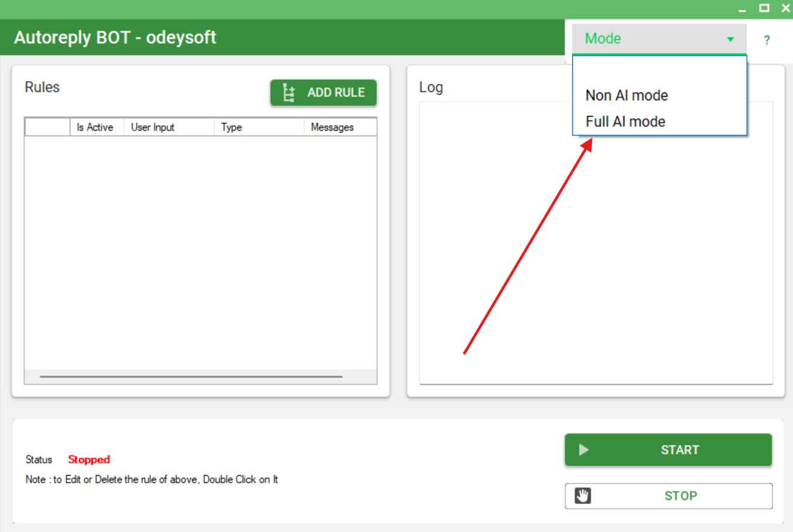Click the hand icon on Stop
The height and width of the screenshot is (532, 793).
tap(582, 496)
